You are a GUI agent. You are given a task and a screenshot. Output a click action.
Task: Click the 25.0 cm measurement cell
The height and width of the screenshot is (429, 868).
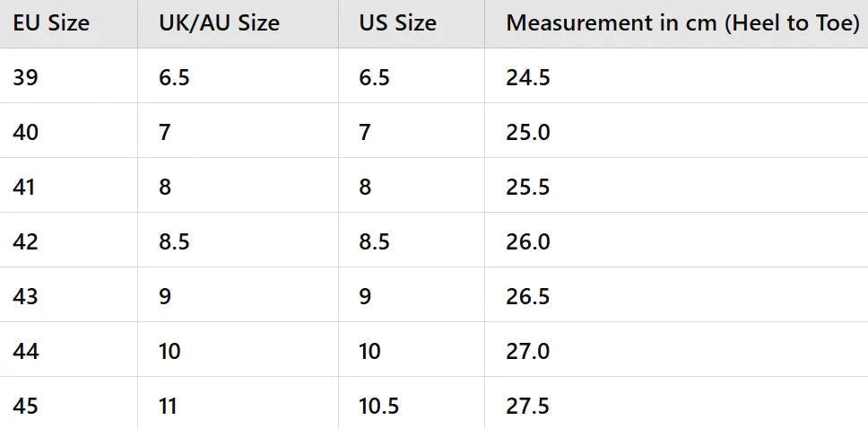[x=676, y=130]
